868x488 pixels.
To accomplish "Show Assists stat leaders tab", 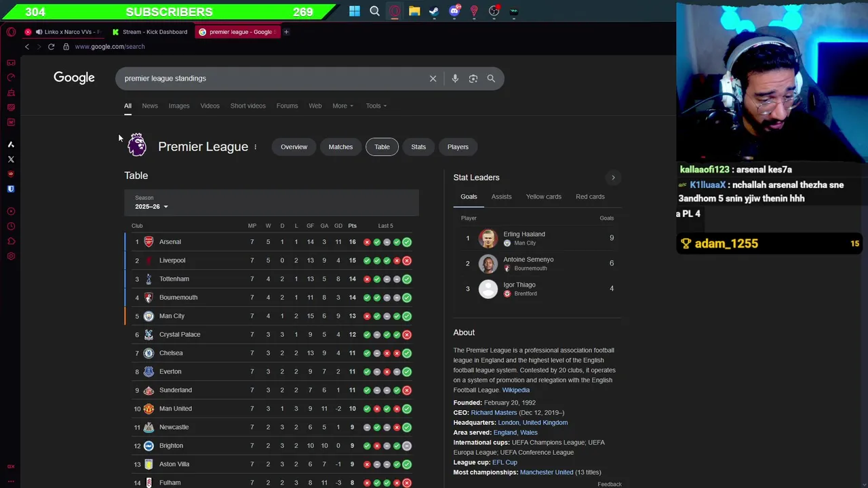I will [501, 197].
